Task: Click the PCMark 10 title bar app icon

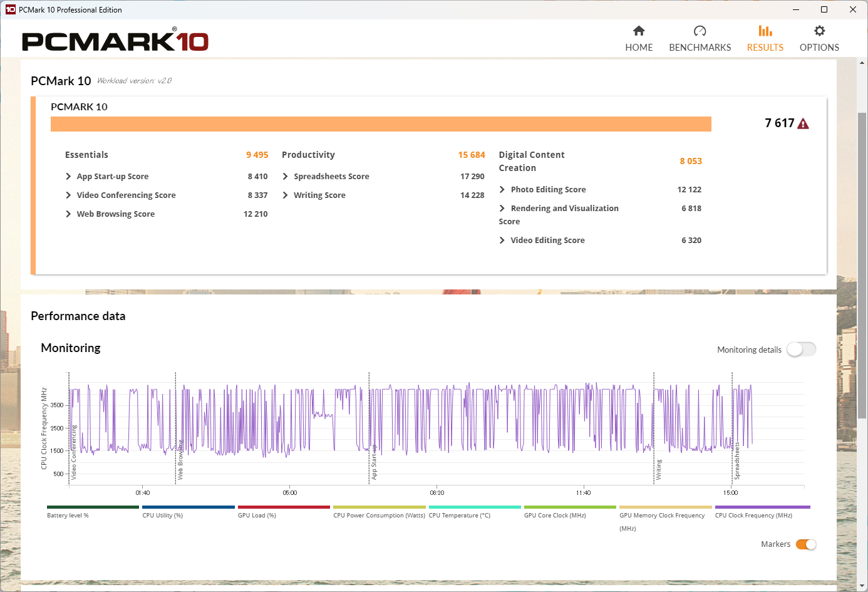Action: click(10, 9)
